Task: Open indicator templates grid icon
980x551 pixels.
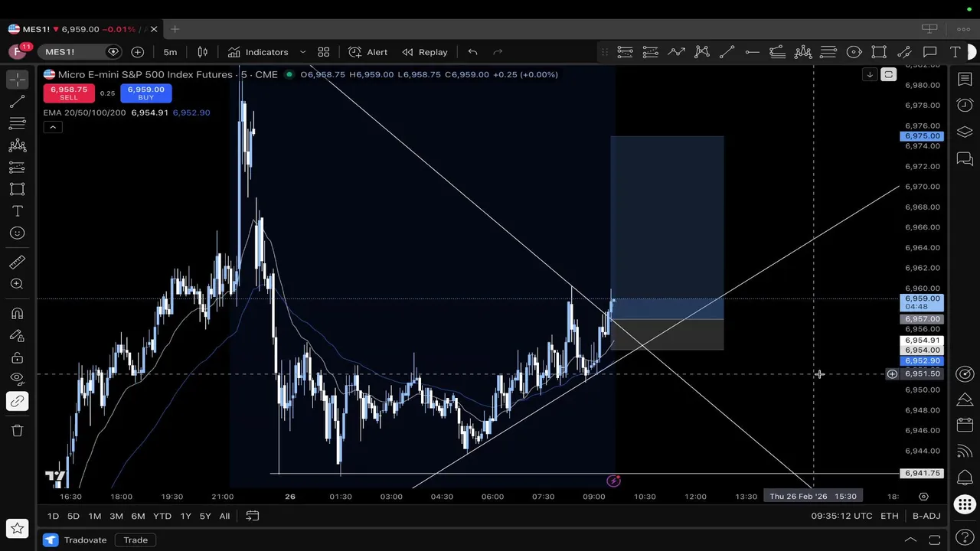Action: pyautogui.click(x=324, y=52)
